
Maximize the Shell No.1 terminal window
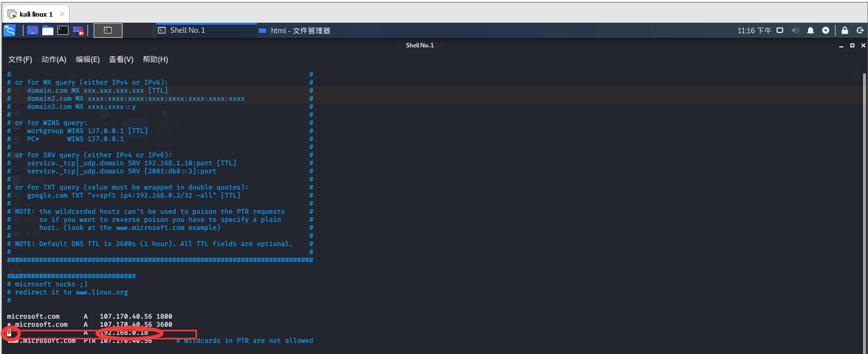[x=852, y=45]
